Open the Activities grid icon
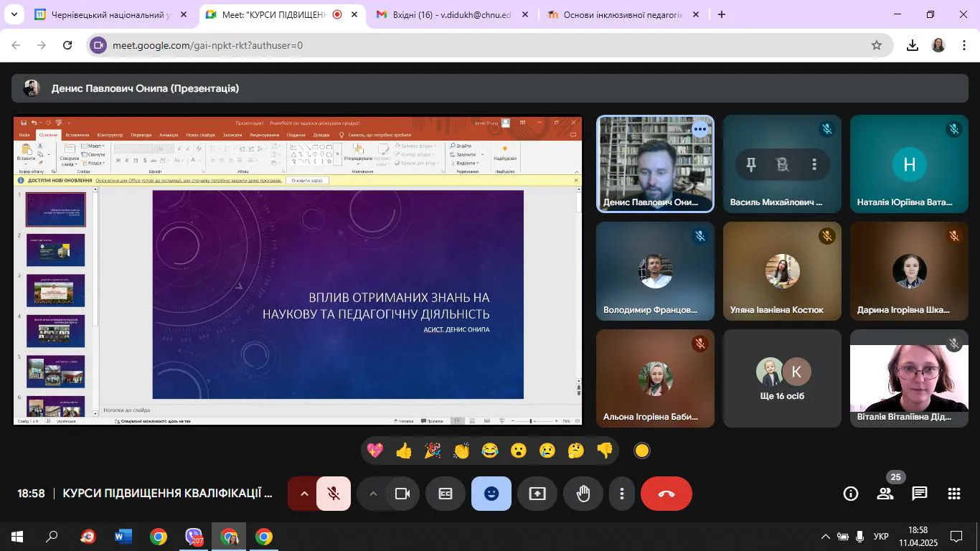Image resolution: width=980 pixels, height=551 pixels. point(953,494)
